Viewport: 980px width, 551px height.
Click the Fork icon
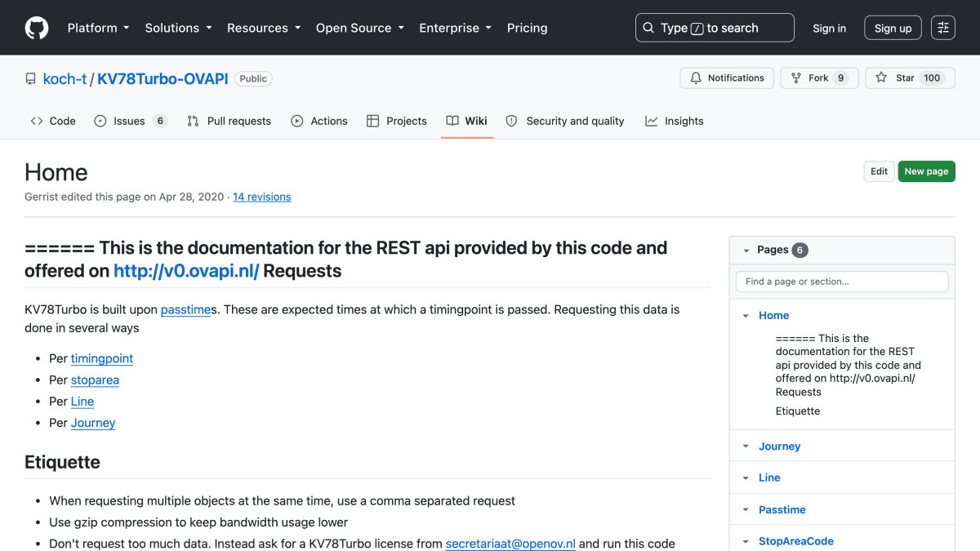tap(796, 78)
